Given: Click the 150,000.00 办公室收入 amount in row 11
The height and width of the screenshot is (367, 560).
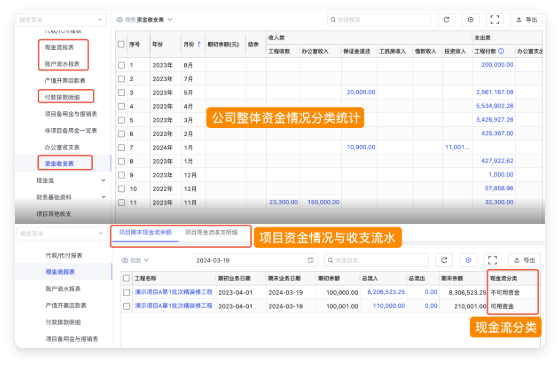Looking at the screenshot, I should click(x=324, y=202).
